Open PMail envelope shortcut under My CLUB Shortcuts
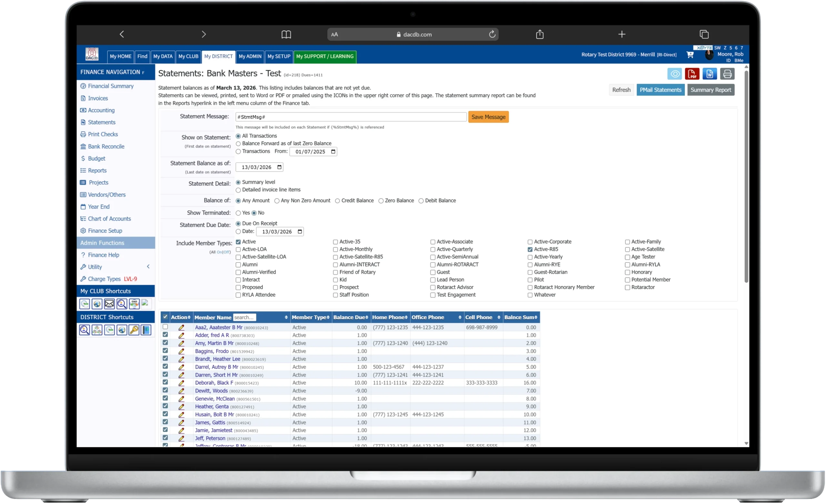Screen dimensions: 826x504 tap(109, 304)
